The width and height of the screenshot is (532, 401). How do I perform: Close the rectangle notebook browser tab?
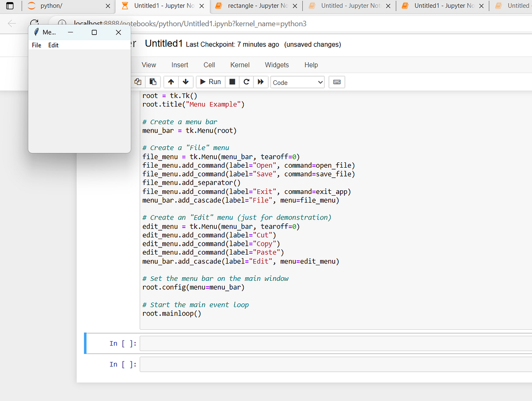point(295,6)
